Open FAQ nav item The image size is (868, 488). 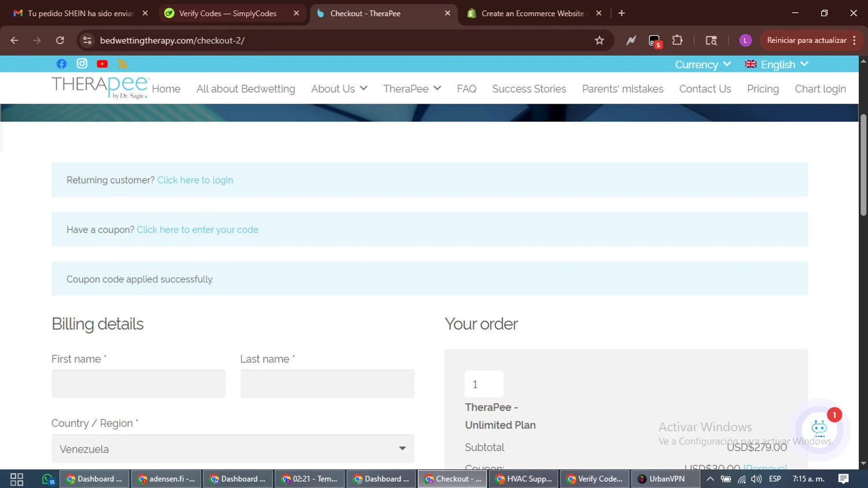pyautogui.click(x=466, y=89)
